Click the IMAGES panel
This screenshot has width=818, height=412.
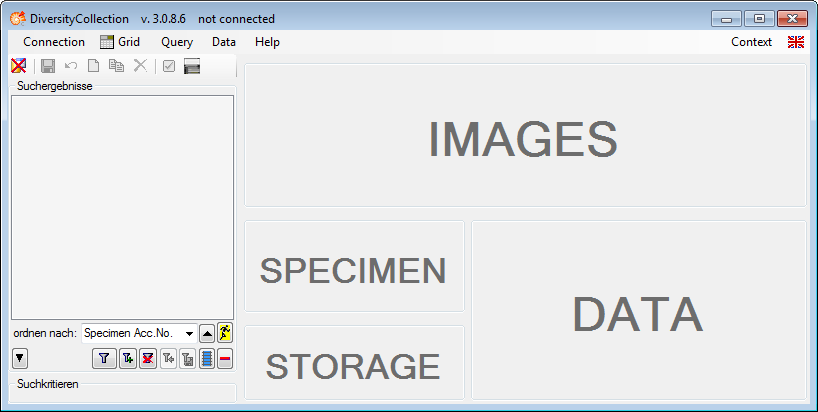pyautogui.click(x=525, y=136)
